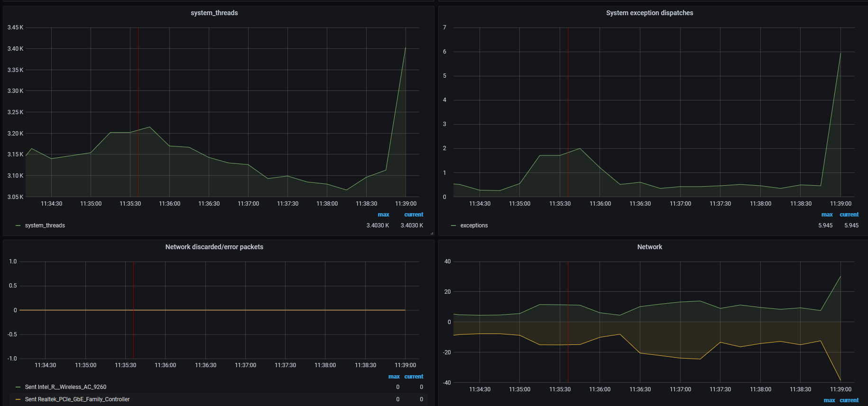
Task: Sort the Network panel legend by max
Action: [x=829, y=400]
